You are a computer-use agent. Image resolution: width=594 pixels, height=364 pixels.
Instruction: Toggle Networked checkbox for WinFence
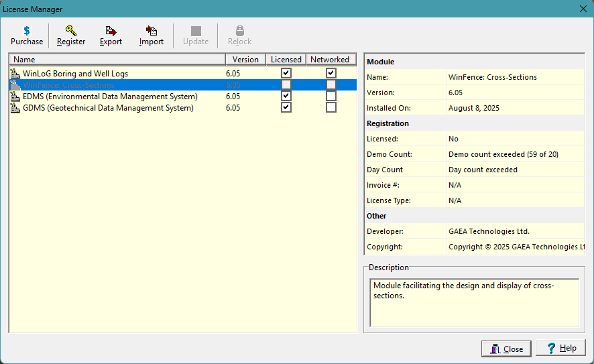[x=331, y=84]
